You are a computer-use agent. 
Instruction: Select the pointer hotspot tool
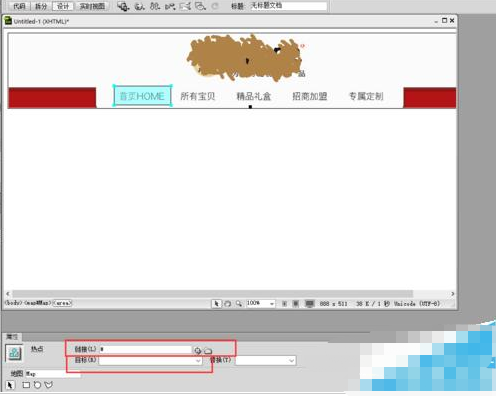click(x=10, y=385)
